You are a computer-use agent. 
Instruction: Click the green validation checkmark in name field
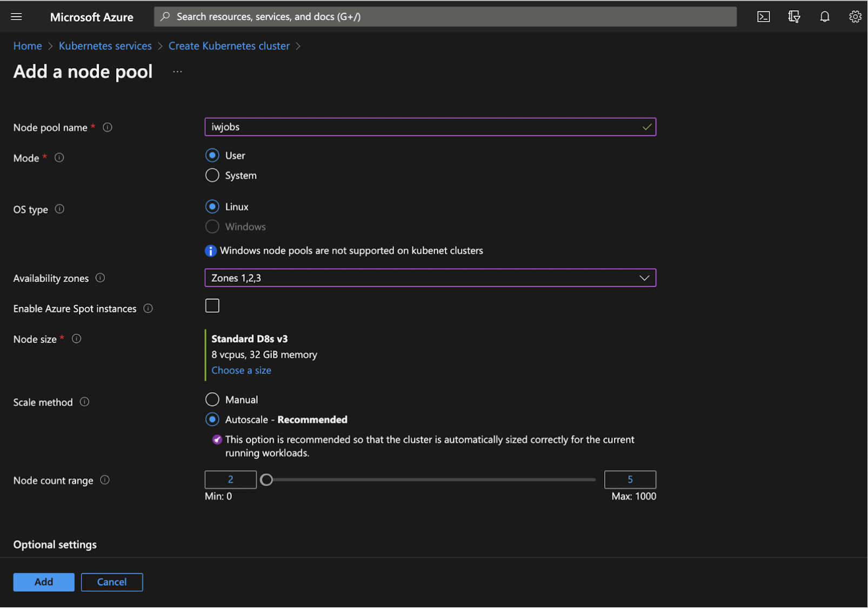646,127
